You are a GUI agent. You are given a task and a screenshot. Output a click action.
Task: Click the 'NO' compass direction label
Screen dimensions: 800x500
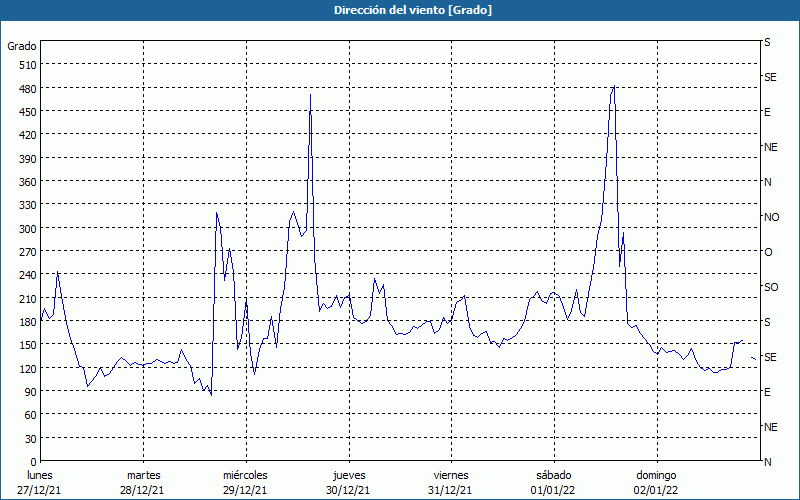[x=771, y=217]
